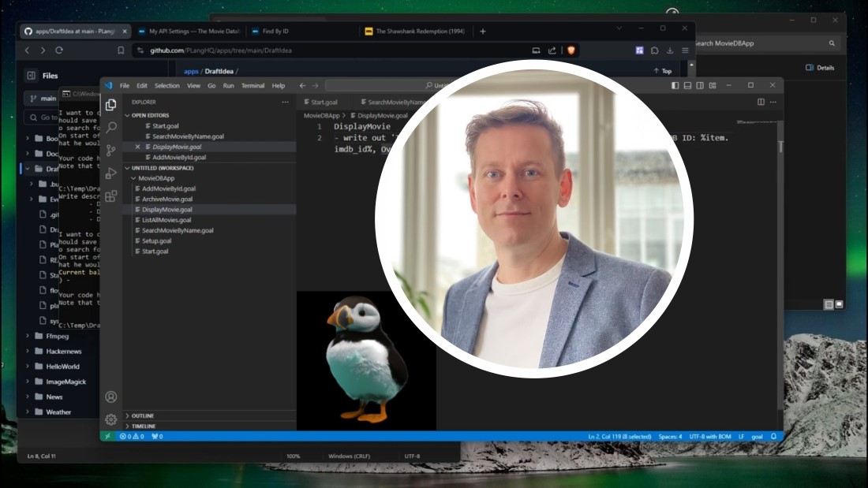Screen dimensions: 868x488
Task: Close DisplayMovie.goal in Open Editors
Action: pyautogui.click(x=138, y=147)
